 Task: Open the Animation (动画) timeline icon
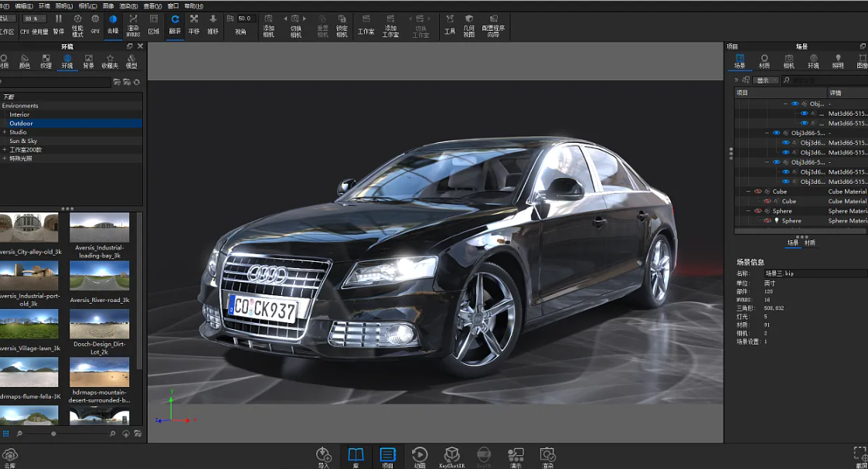tap(420, 456)
